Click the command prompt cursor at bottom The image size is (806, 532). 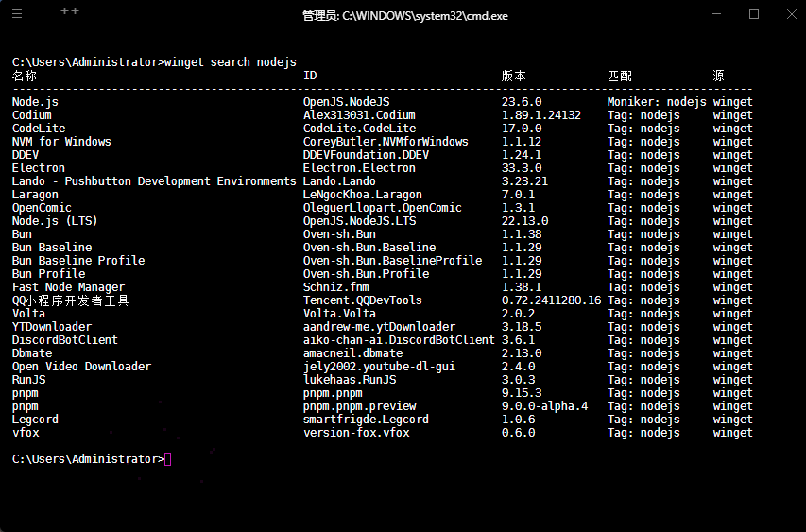(x=168, y=459)
